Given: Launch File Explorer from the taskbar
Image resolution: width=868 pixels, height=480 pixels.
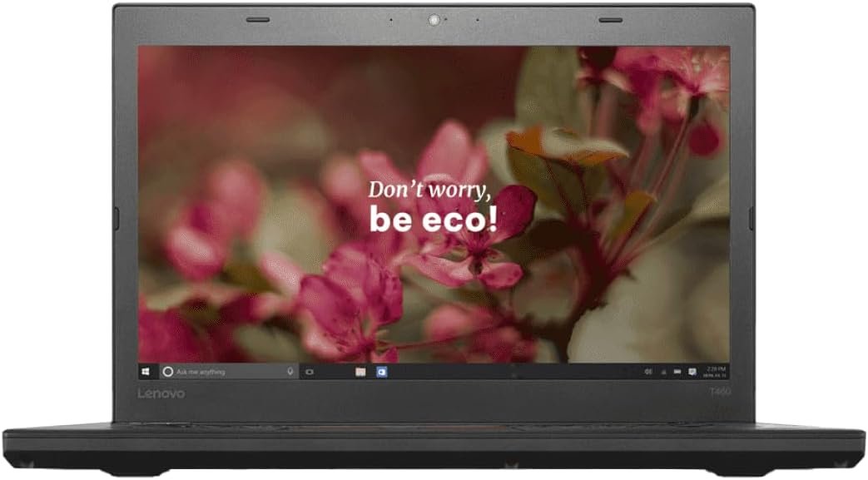Looking at the screenshot, I should [x=360, y=371].
